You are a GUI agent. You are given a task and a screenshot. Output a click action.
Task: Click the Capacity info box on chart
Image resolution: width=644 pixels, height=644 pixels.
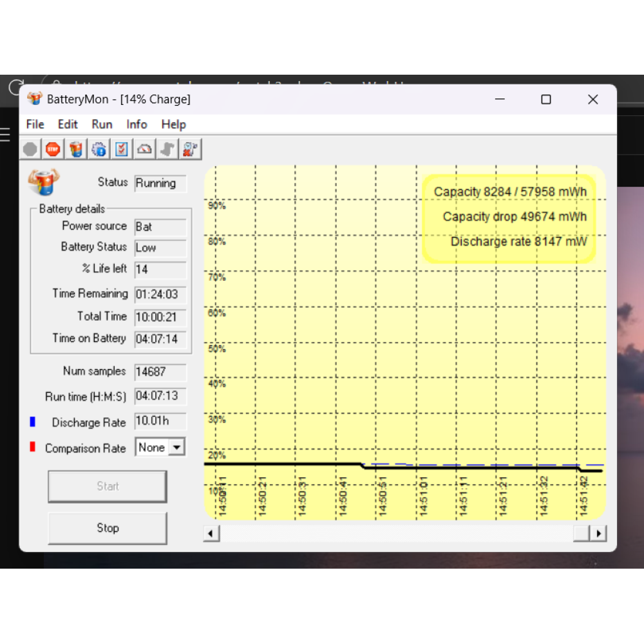pos(509,218)
